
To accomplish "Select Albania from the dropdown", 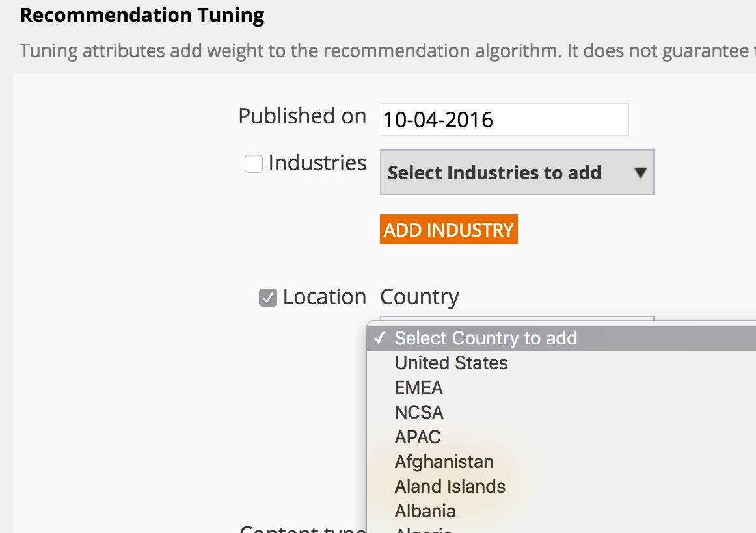I will point(425,511).
